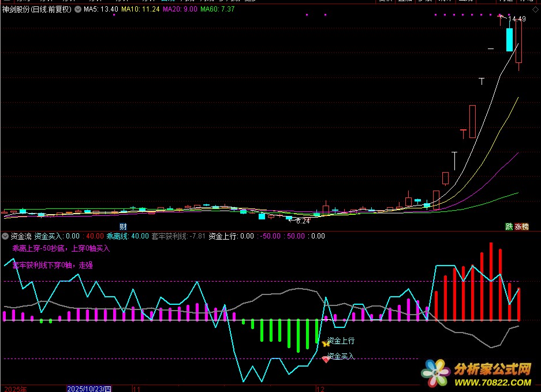The image size is (541, 392).
Task: Click the 套牢获利线: -7.81 value
Action: pyautogui.click(x=178, y=236)
